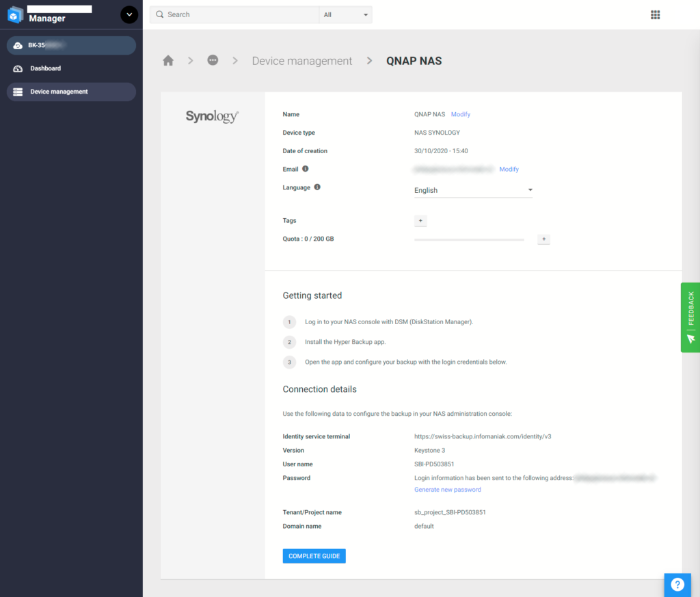Viewport: 700px width, 597px height.
Task: Open Device management in the sidebar
Action: [71, 92]
